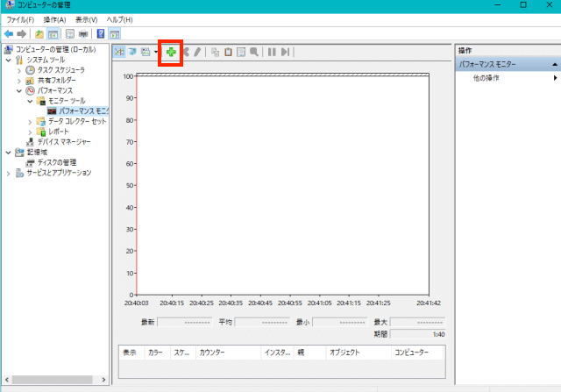The image size is (561, 392).
Task: Select ディスクの管理 in the tree
Action: [x=56, y=162]
